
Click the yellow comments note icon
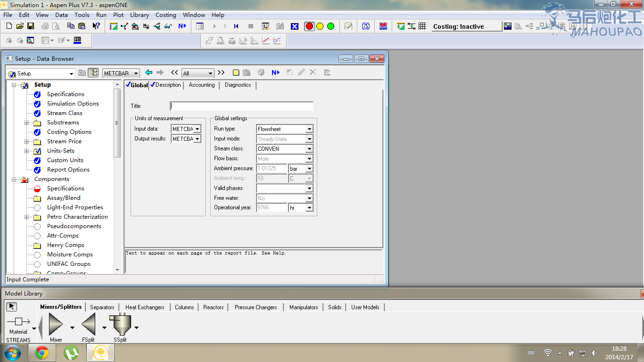point(236,73)
